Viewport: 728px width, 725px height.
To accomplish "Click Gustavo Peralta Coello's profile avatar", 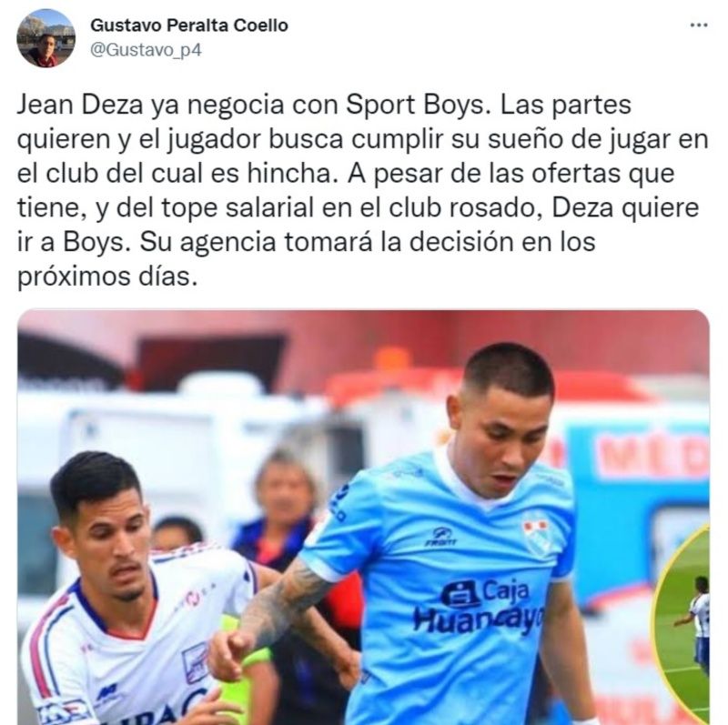I will 46,38.
